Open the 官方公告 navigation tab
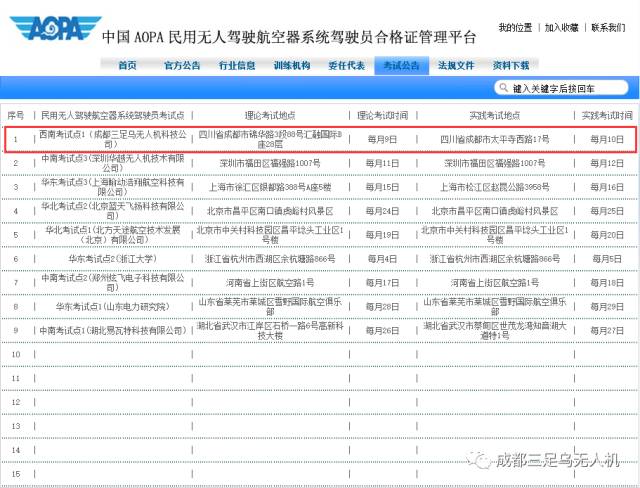This screenshot has height=488, width=640. [x=182, y=66]
